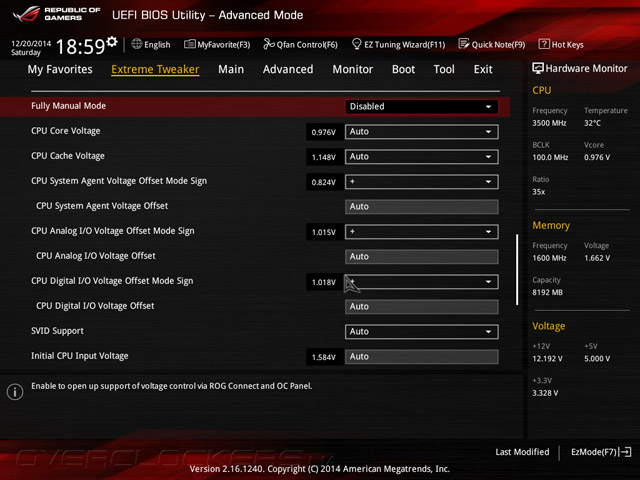Click the CPU Analog I/O Voltage Offset field
The height and width of the screenshot is (480, 640).
422,257
